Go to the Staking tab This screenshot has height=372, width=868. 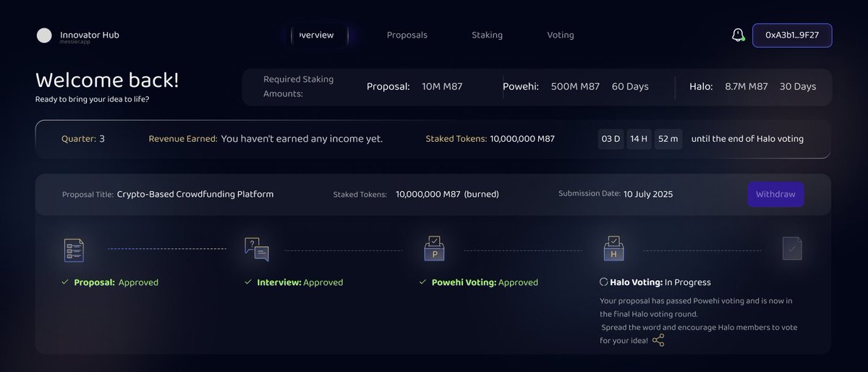pyautogui.click(x=487, y=35)
